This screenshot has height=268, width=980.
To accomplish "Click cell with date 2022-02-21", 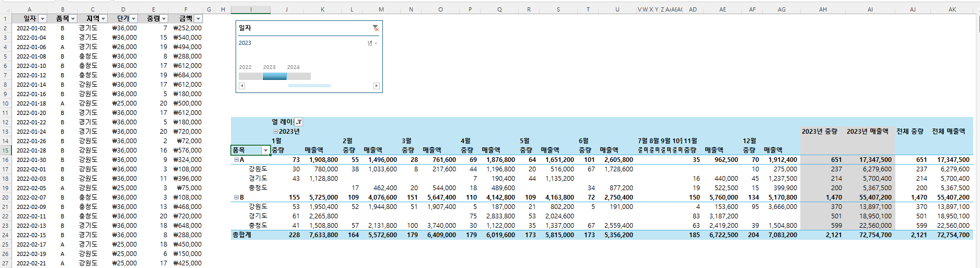I will (x=31, y=263).
